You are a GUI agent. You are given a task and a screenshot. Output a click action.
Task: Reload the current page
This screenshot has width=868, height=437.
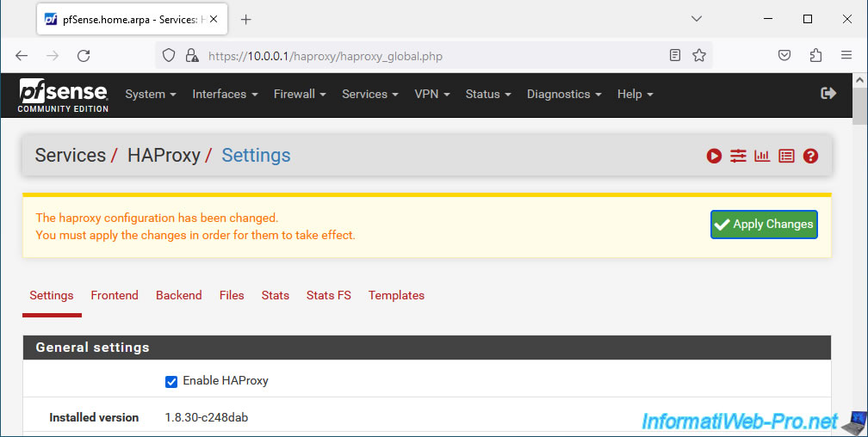pos(84,55)
